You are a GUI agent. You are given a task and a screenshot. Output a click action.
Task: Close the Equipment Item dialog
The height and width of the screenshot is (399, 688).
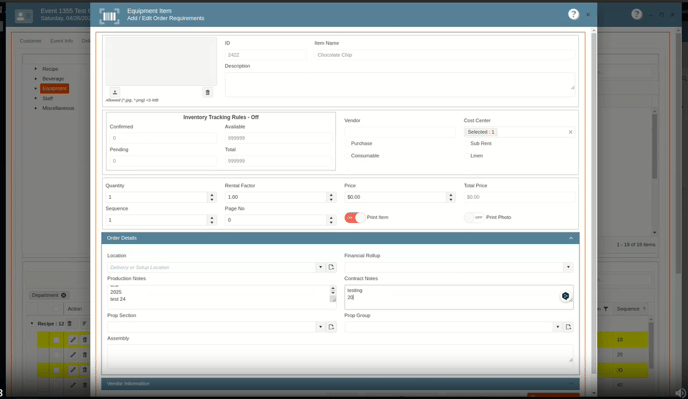(x=588, y=14)
